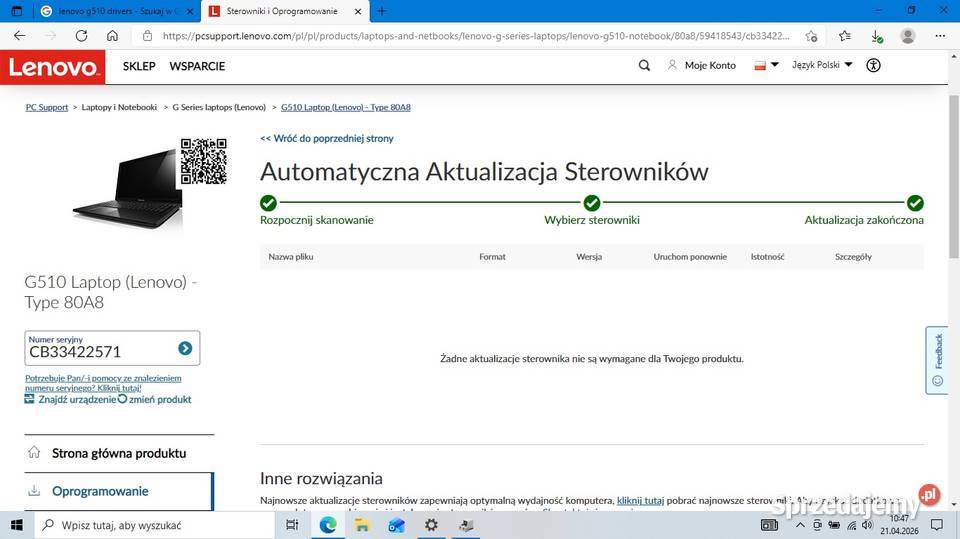This screenshot has width=960, height=539.
Task: Click the G510 laptop product image
Action: coord(130,188)
